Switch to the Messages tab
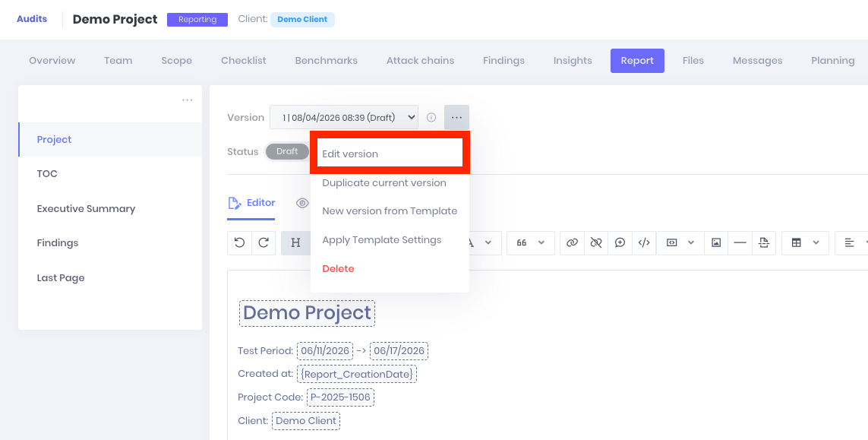Image resolution: width=868 pixels, height=440 pixels. click(757, 61)
